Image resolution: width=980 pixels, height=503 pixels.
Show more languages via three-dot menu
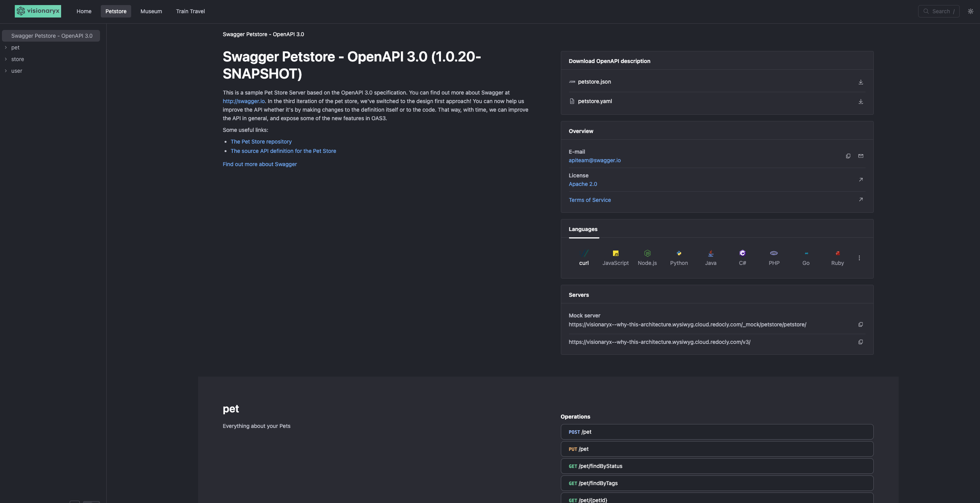(859, 258)
